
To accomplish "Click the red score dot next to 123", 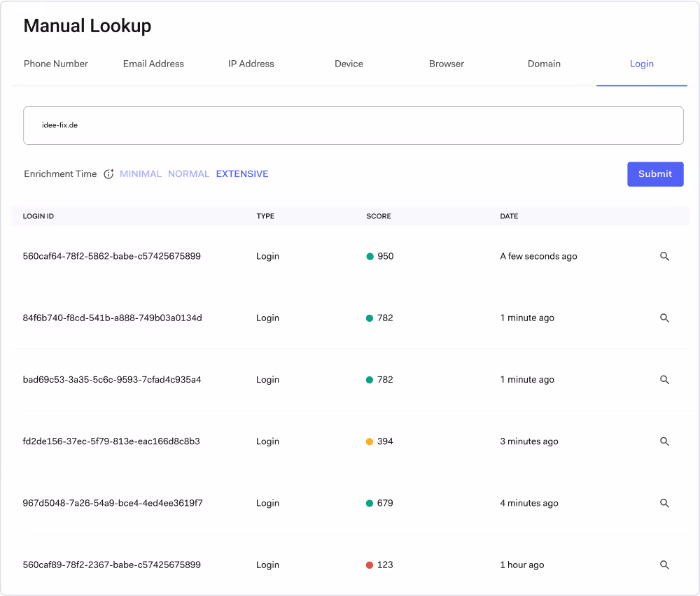I will coord(369,565).
